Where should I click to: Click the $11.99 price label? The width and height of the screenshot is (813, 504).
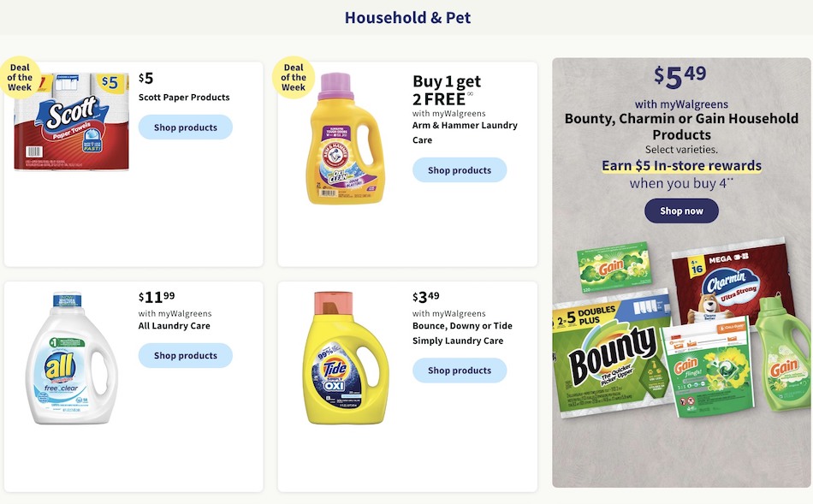pyautogui.click(x=154, y=297)
